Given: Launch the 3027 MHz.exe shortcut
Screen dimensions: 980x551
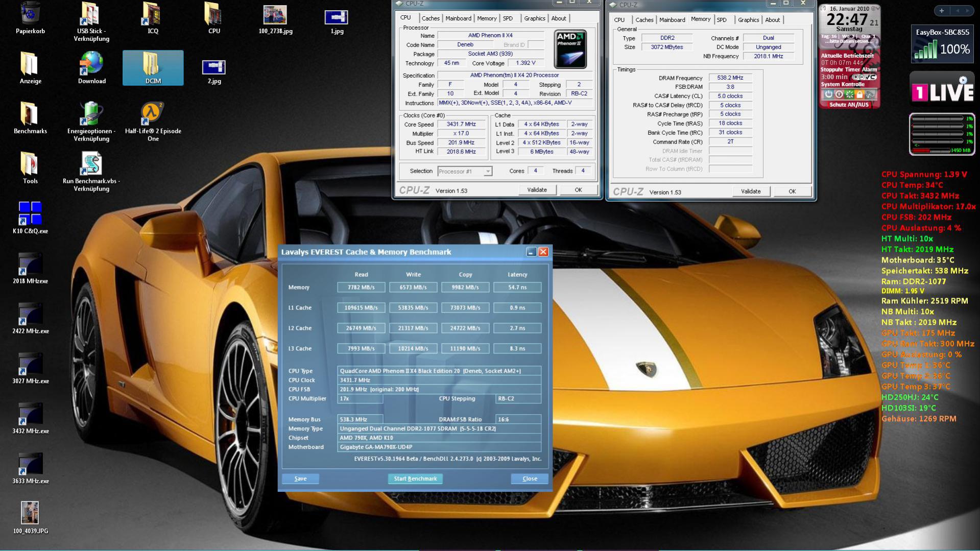Looking at the screenshot, I should coord(30,368).
